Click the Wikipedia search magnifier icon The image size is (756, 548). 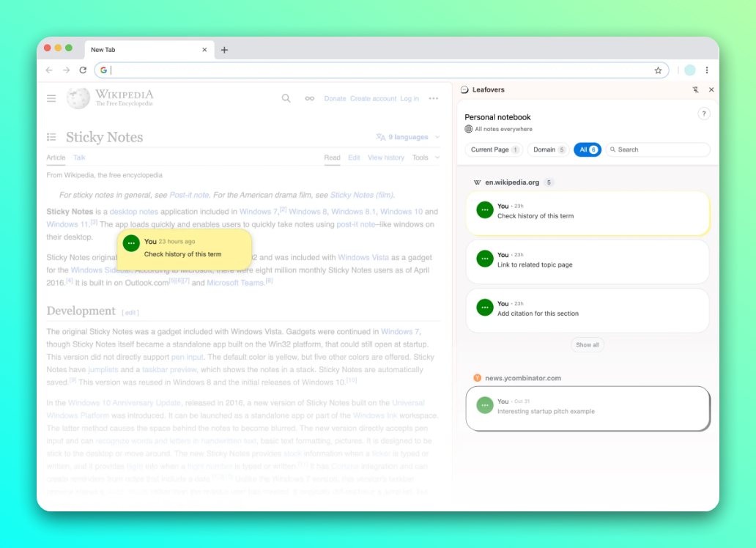click(286, 98)
